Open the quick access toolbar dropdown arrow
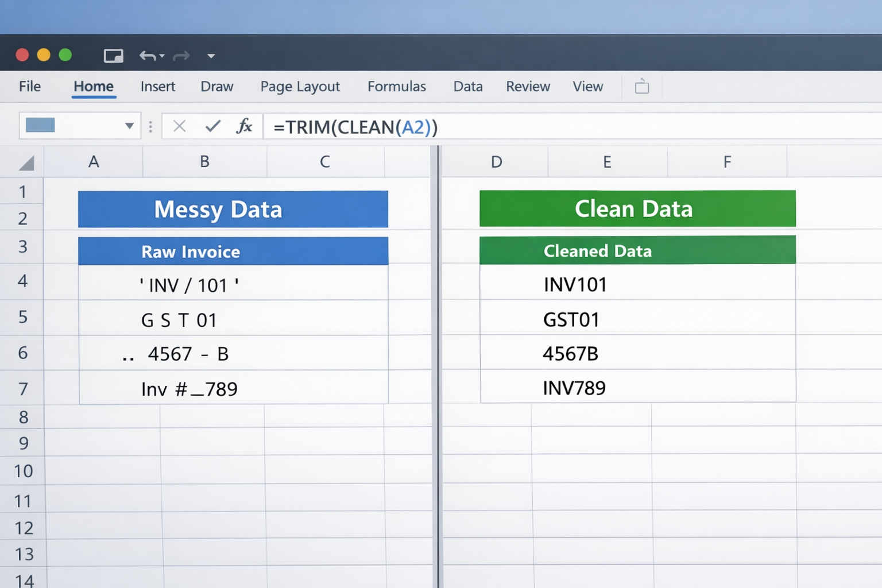 click(211, 56)
